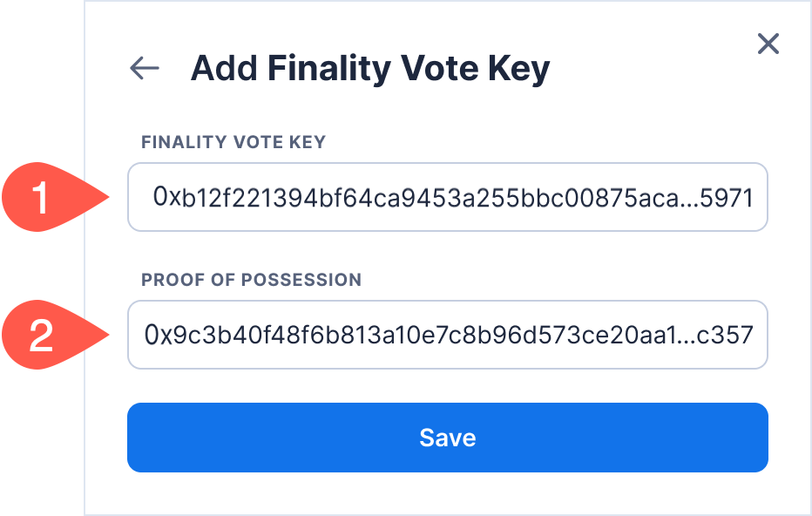This screenshot has height=516, width=812.
Task: Place cursor in the first text box
Action: pos(447,197)
